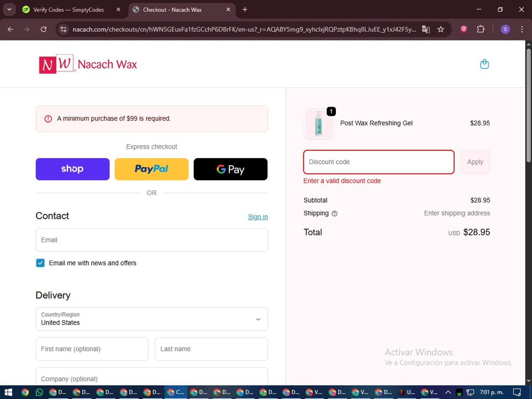Switch to the Verify Codes — SimplyCodes tab
The image size is (532, 399).
pyautogui.click(x=70, y=10)
